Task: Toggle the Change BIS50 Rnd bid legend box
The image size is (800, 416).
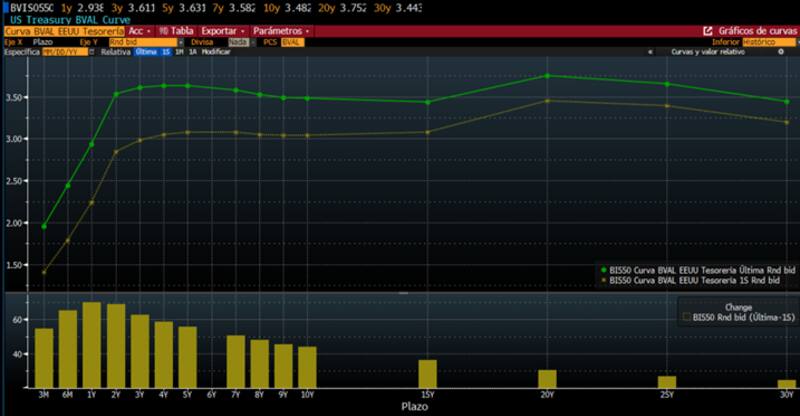Action: point(685,316)
